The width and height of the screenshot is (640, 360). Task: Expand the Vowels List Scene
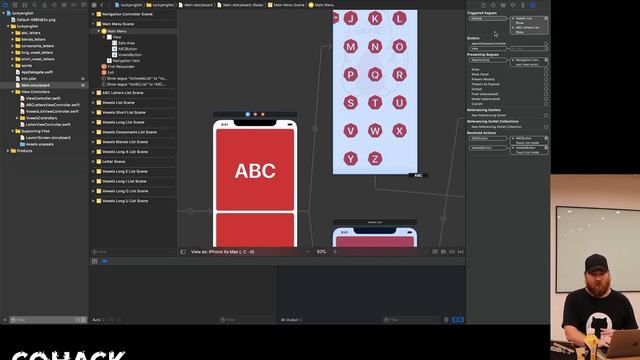(93, 102)
